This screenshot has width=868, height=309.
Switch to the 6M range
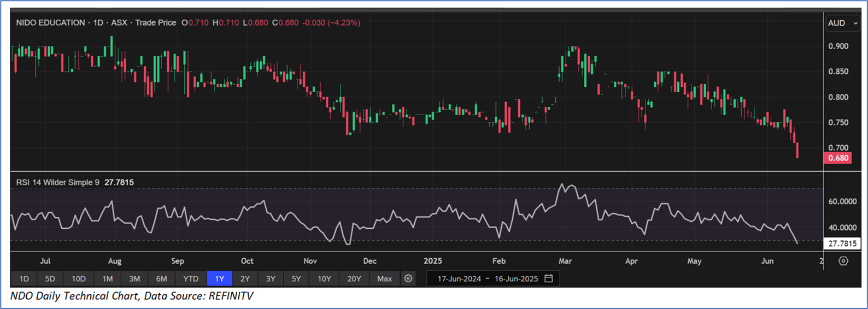(x=161, y=278)
